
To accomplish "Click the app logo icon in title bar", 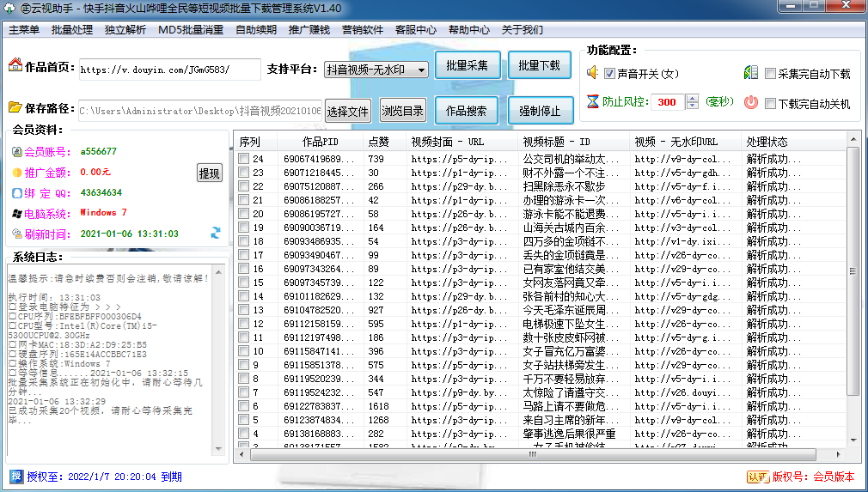I will tap(9, 9).
